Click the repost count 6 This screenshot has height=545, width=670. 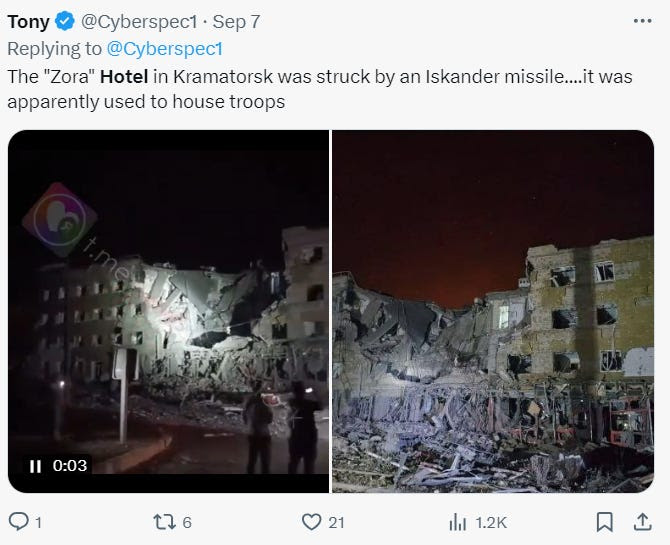pos(187,522)
